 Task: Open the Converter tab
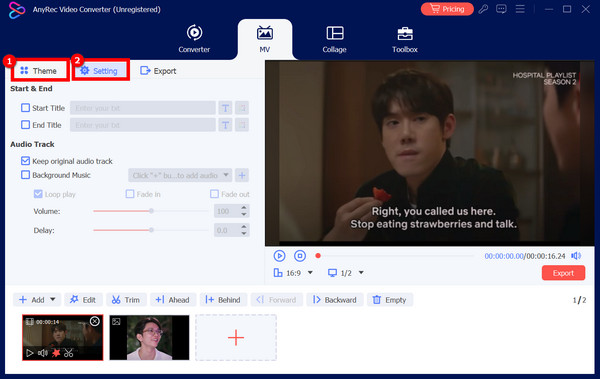pyautogui.click(x=194, y=39)
